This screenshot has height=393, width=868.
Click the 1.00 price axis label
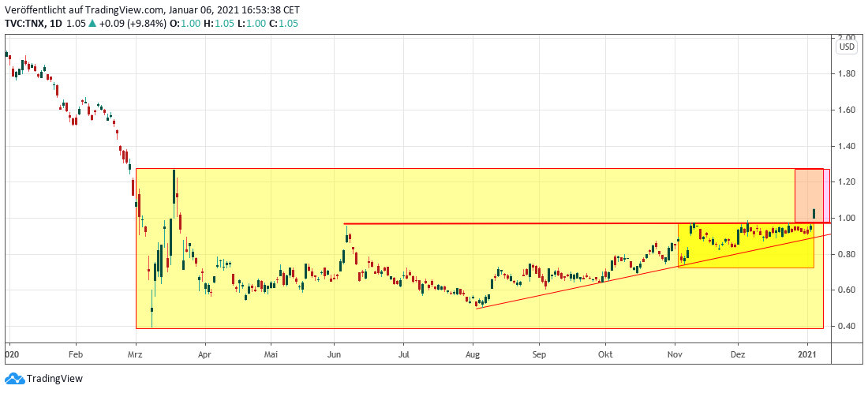[x=847, y=218]
